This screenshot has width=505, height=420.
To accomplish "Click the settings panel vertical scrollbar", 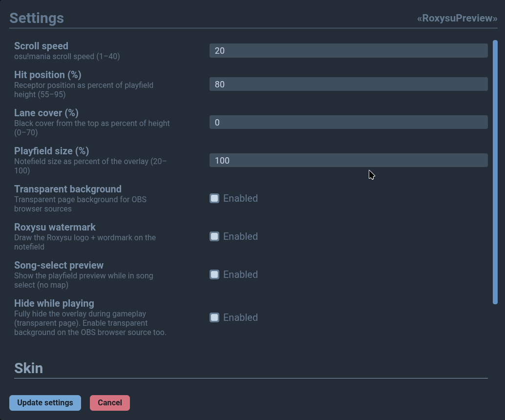I will click(x=495, y=172).
